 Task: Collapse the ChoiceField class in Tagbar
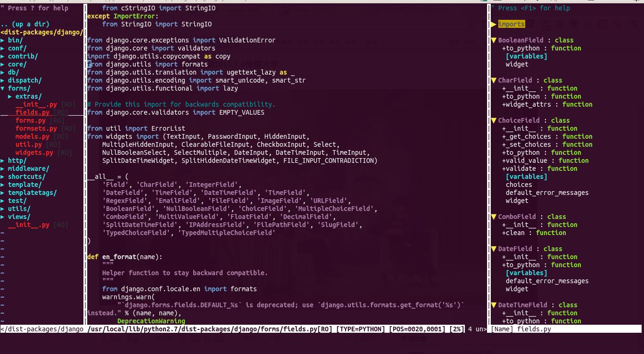(494, 121)
